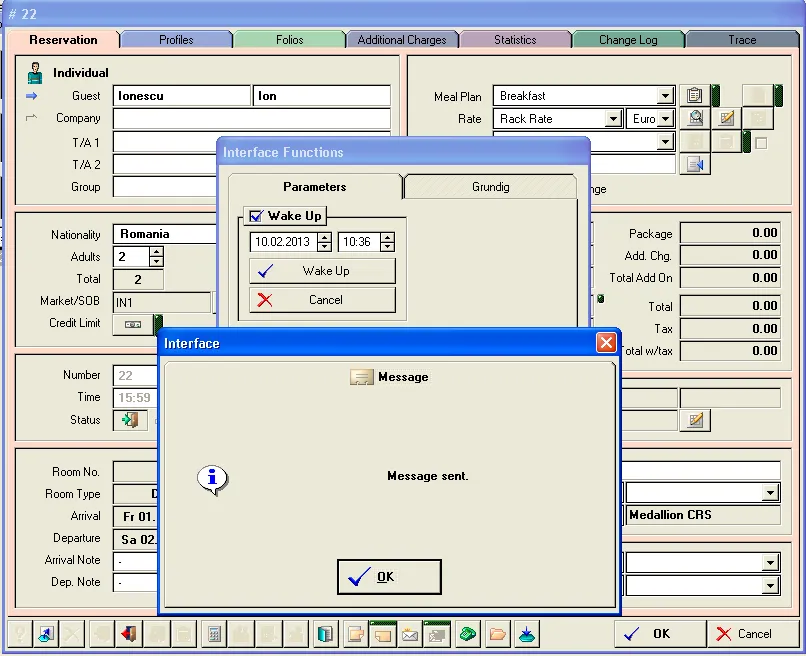Viewport: 806px width, 656px height.
Task: Click the Guest first name field Ion
Action: tap(321, 96)
